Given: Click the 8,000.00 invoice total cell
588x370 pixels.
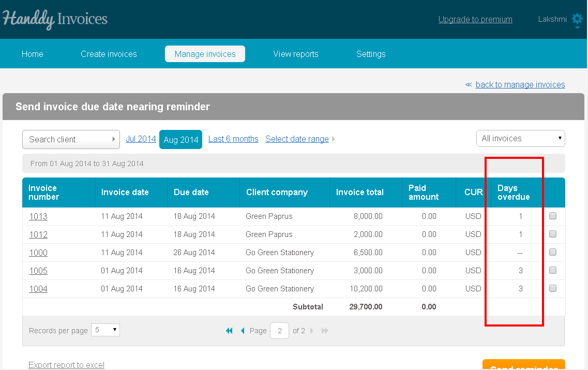Looking at the screenshot, I should click(368, 216).
